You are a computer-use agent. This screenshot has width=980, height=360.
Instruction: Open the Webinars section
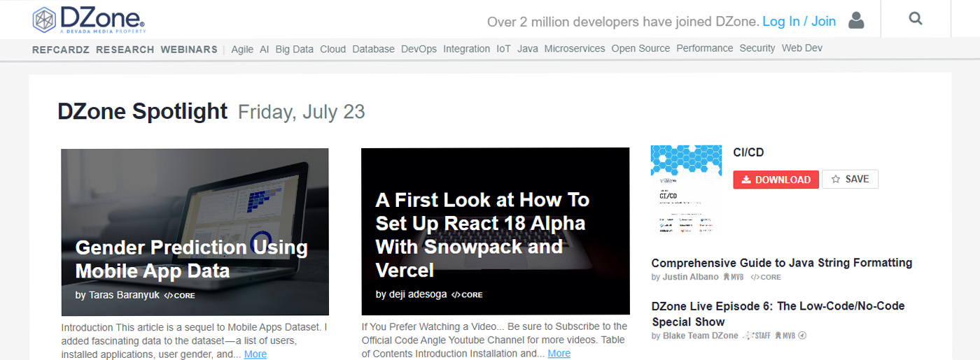[189, 49]
